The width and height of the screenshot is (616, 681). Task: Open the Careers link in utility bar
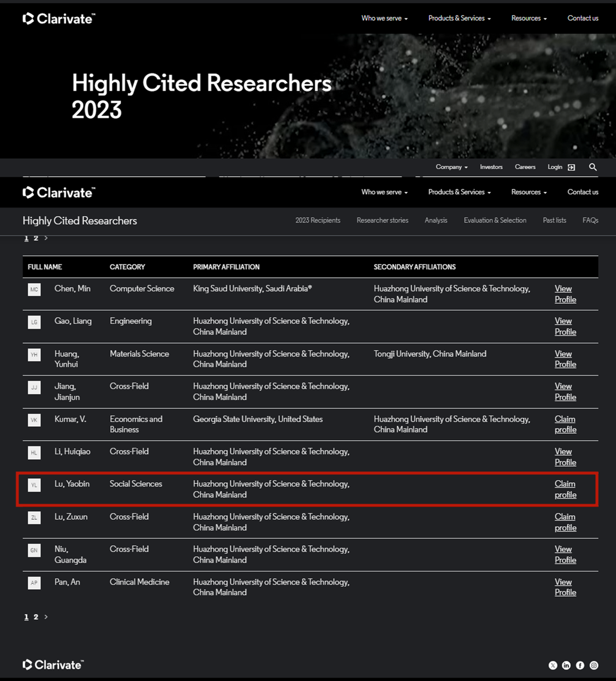(525, 167)
